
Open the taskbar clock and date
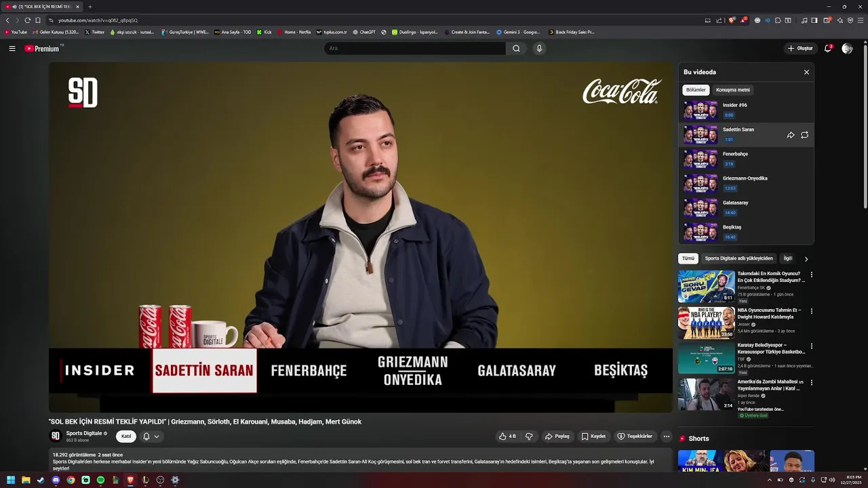tap(851, 480)
